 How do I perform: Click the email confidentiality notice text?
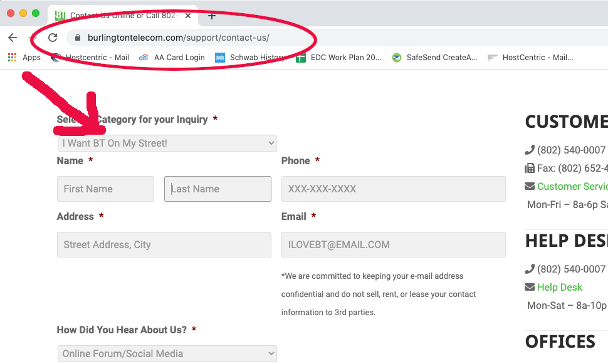(x=379, y=294)
